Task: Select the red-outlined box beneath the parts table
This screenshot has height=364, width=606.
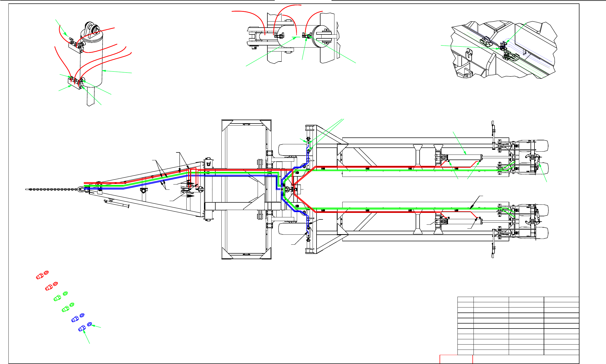Action: coord(456,359)
